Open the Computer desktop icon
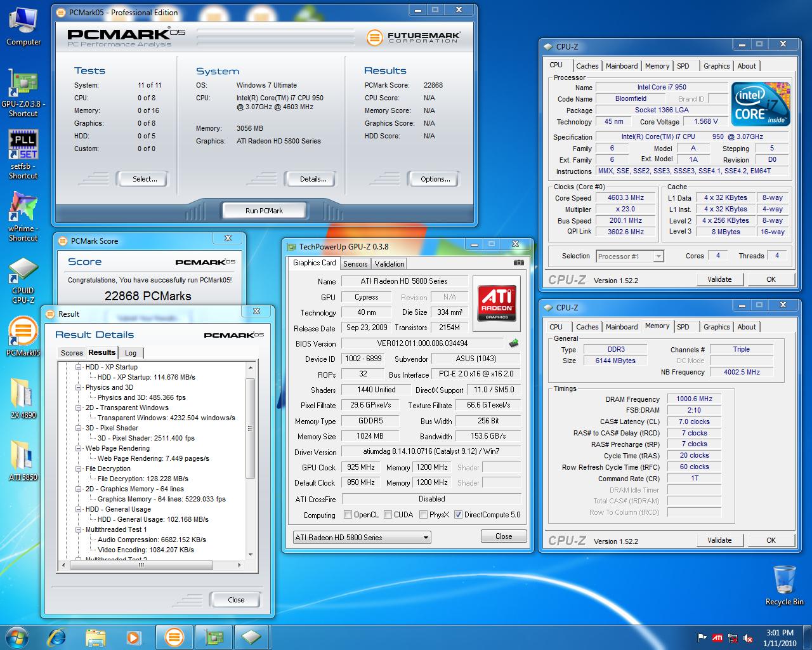 click(x=23, y=25)
